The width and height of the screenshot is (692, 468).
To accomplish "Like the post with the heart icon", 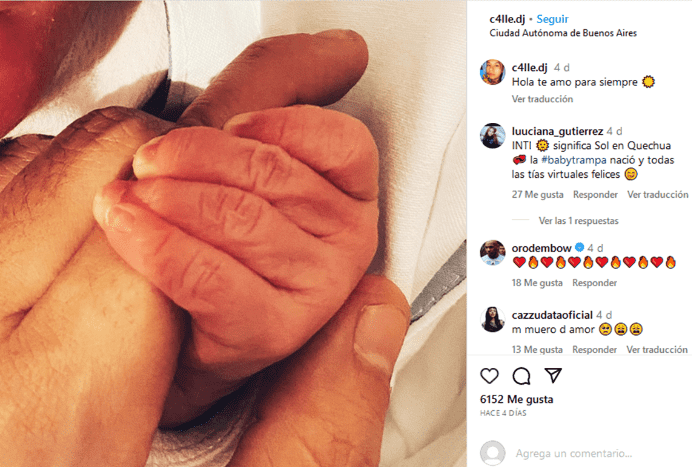I will (489, 376).
